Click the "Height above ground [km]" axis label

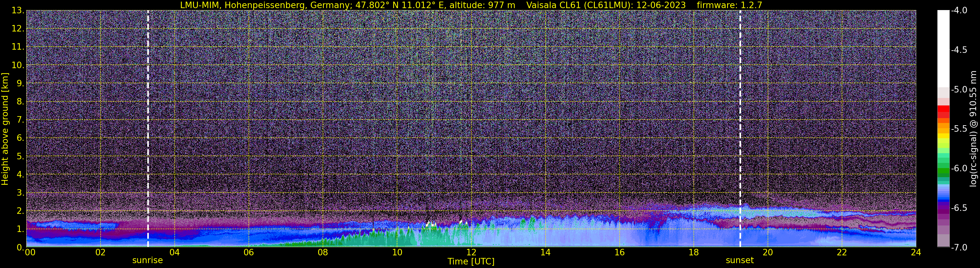pos(5,129)
